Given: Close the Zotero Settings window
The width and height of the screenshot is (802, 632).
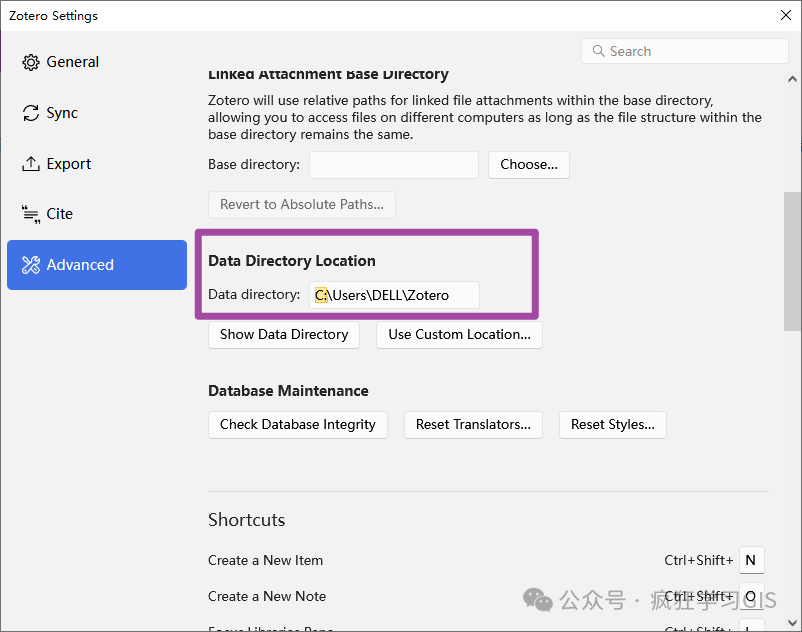Looking at the screenshot, I should (786, 15).
